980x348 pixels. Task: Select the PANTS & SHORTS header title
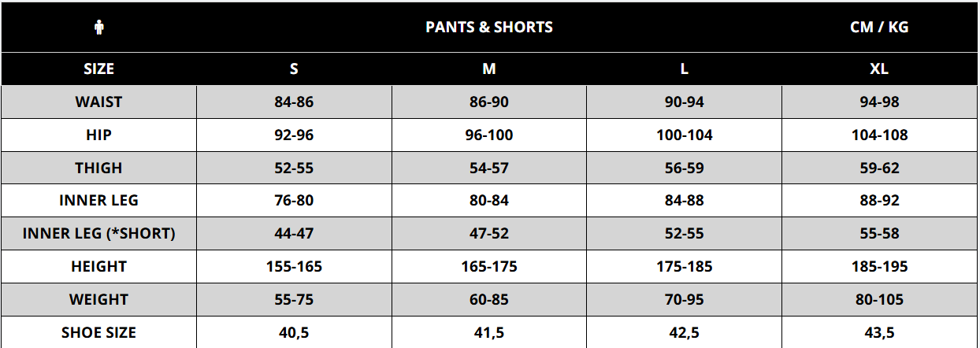pos(489,28)
